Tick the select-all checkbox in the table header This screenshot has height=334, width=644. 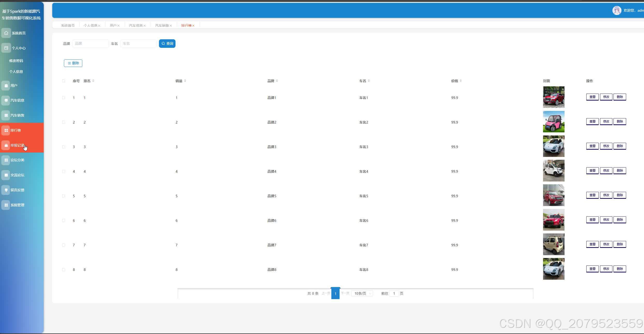(63, 81)
